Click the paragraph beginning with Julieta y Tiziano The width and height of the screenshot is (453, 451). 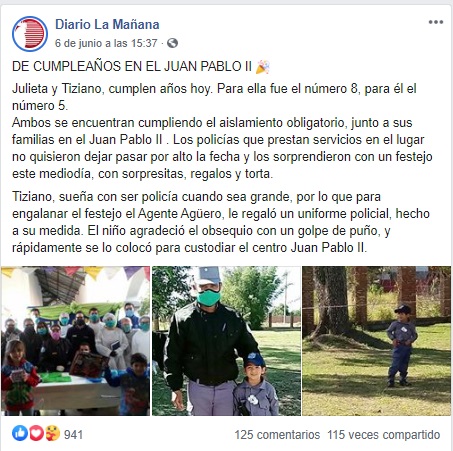222,131
